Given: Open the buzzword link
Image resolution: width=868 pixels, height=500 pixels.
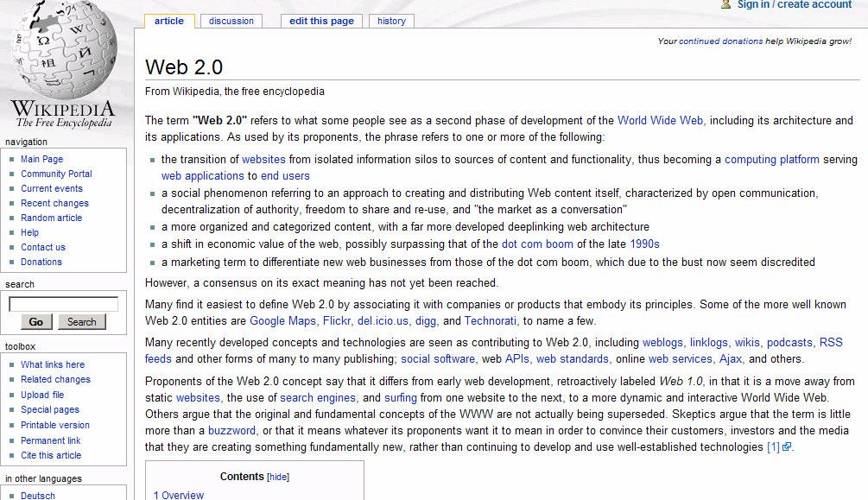Looking at the screenshot, I should coord(232,431).
